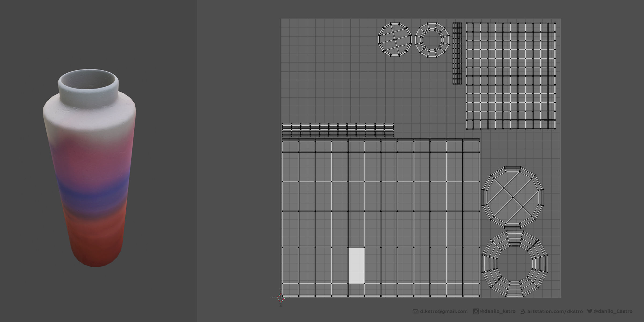Click the Twitter bird icon
644x322 pixels.
click(x=590, y=311)
